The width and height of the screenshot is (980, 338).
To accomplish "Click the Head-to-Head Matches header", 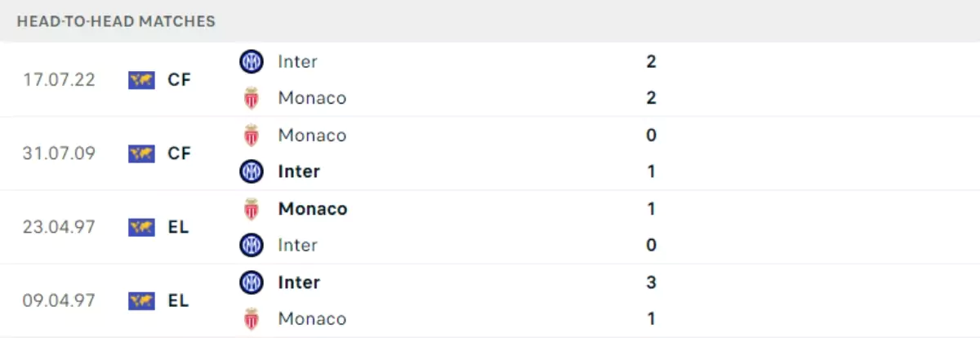I will coord(116,21).
